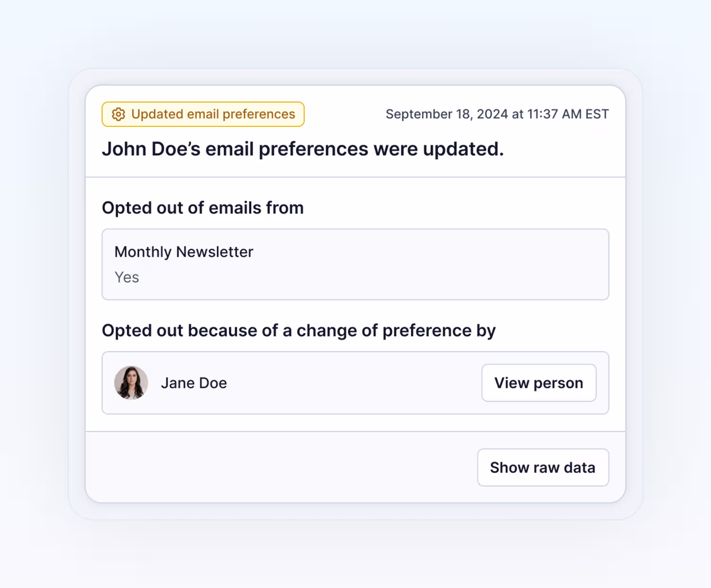
Task: Click "emails from" in the first section heading
Action: (x=256, y=208)
